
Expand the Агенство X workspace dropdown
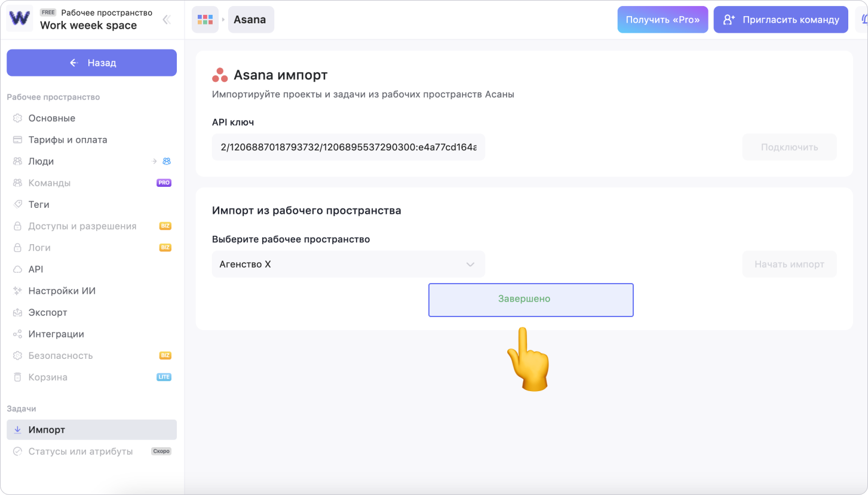pos(348,264)
